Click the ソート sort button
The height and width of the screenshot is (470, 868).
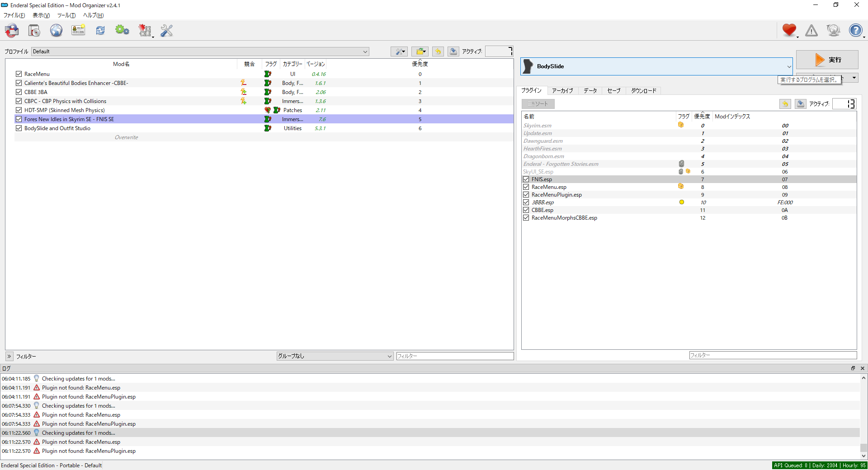[538, 104]
